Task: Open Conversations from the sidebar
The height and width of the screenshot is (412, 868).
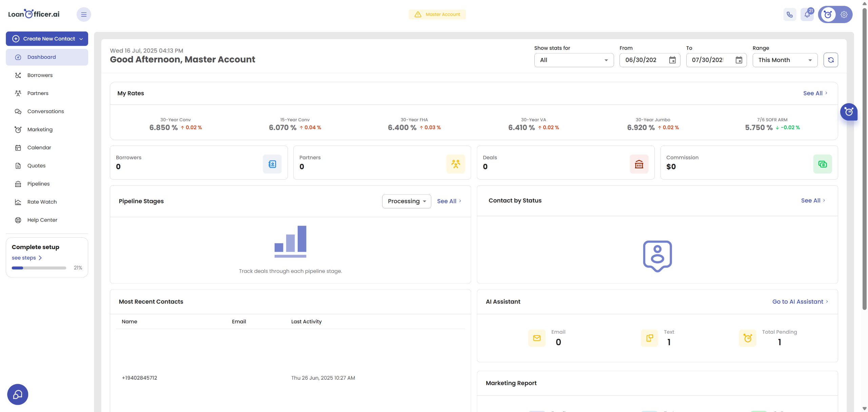Action: coord(45,111)
